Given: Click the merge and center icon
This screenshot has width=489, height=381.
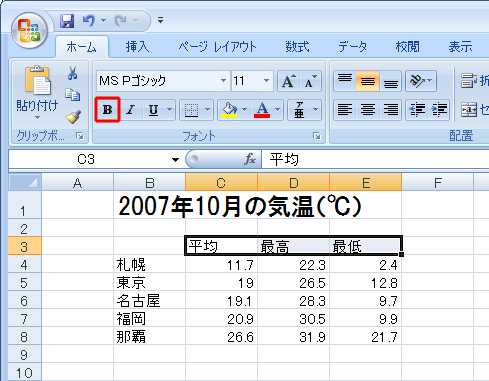Looking at the screenshot, I should pos(469,110).
